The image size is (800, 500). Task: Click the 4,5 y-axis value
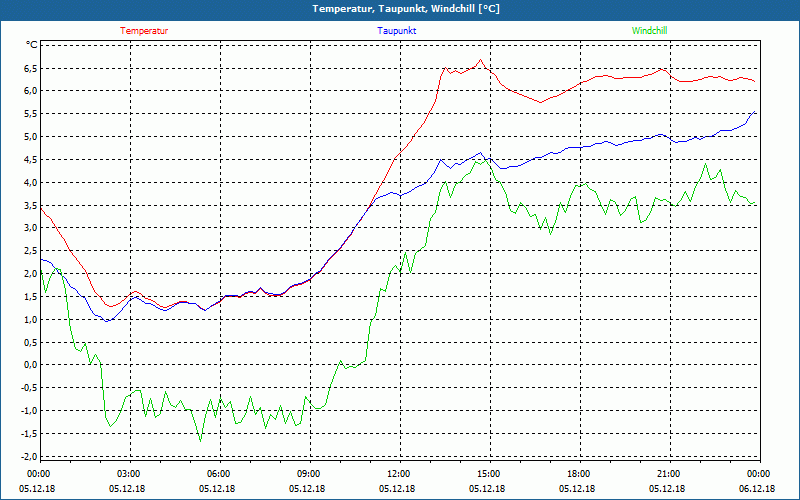click(x=31, y=159)
